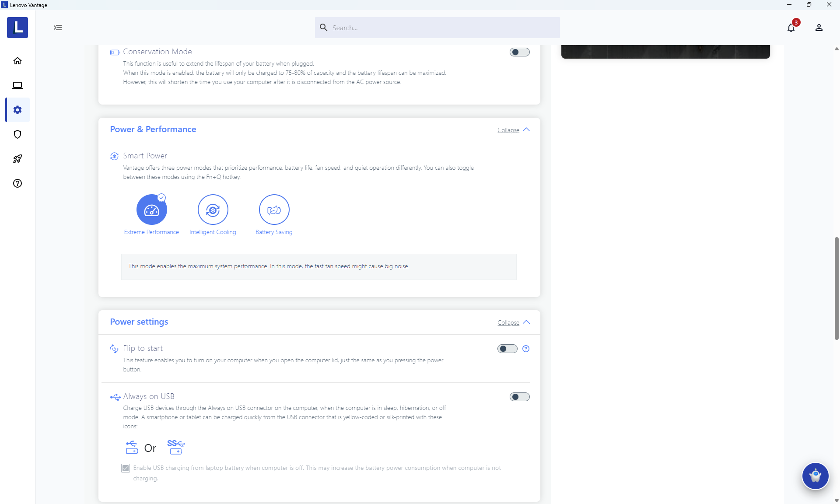
Task: Select Intelligent Cooling mode icon
Action: click(x=213, y=210)
